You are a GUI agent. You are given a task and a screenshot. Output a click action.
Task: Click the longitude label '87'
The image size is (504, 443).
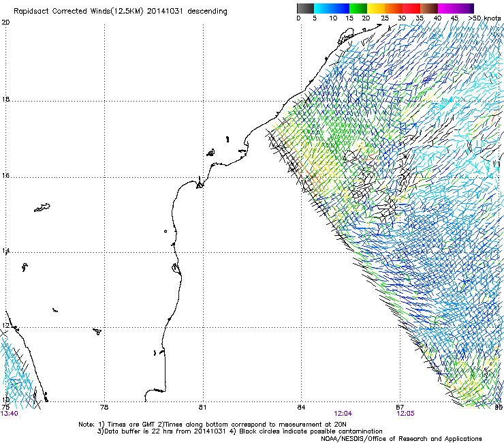tap(400, 407)
